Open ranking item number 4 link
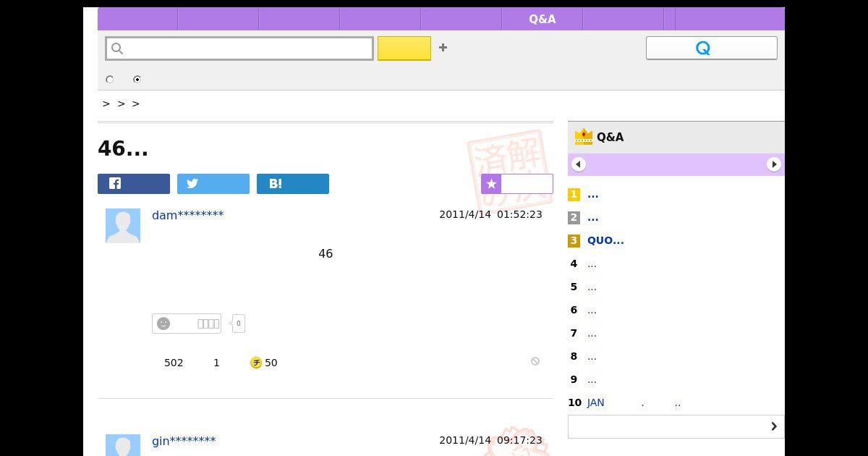Image resolution: width=868 pixels, height=456 pixels. [x=592, y=264]
